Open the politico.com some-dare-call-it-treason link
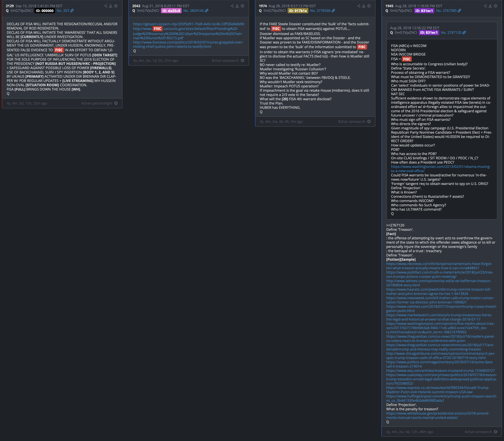Image resolution: width=504 pixels, height=441 pixels. click(440, 364)
